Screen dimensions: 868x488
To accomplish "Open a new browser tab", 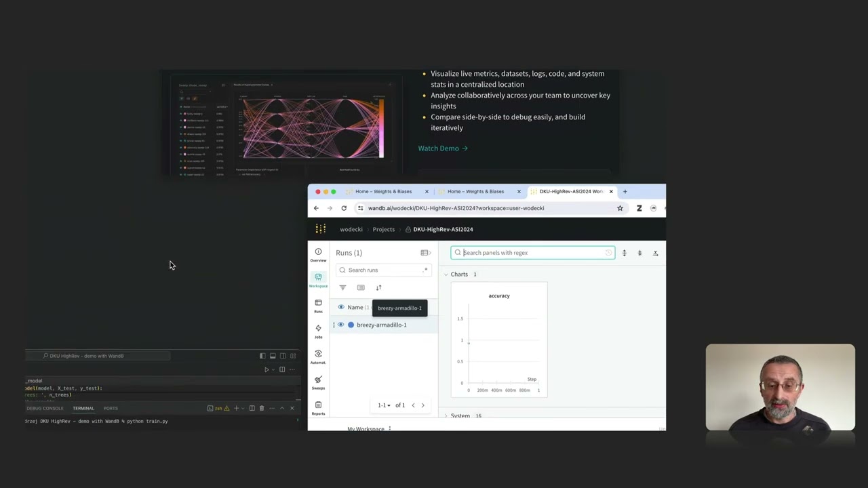I will pyautogui.click(x=625, y=191).
